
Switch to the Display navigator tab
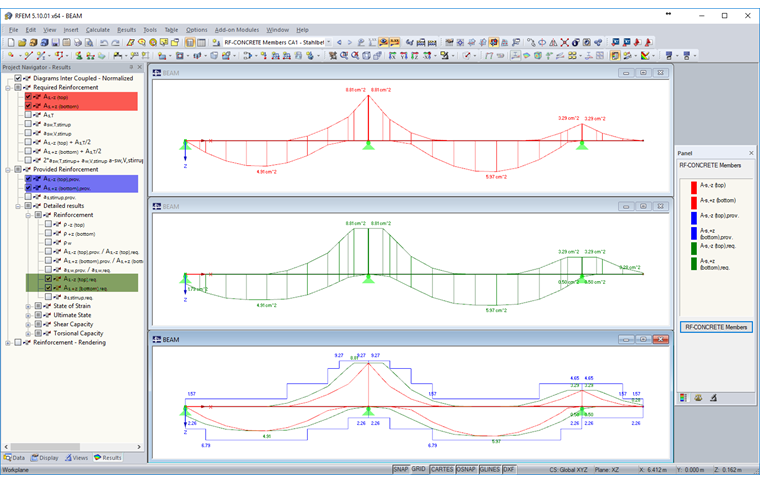coord(45,458)
